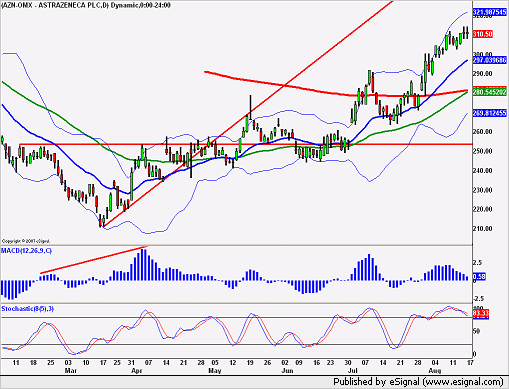Image resolution: width=509 pixels, height=389 pixels.
Task: Click the 2.5 MACD scale value
Action: [478, 263]
